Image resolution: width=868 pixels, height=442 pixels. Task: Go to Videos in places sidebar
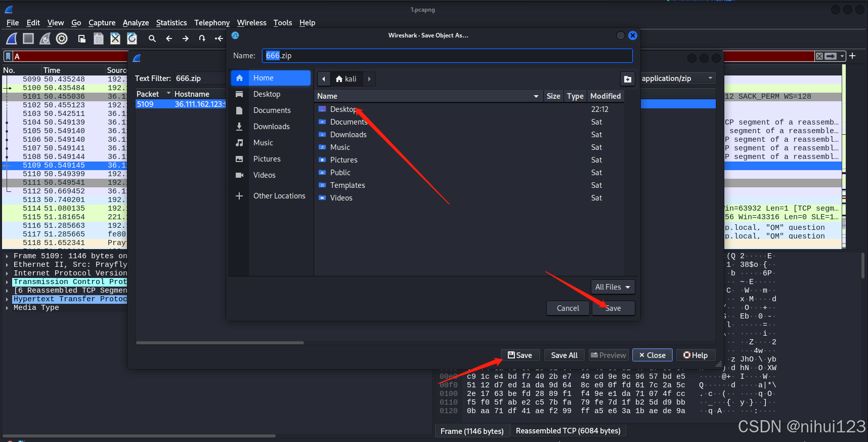271,175
